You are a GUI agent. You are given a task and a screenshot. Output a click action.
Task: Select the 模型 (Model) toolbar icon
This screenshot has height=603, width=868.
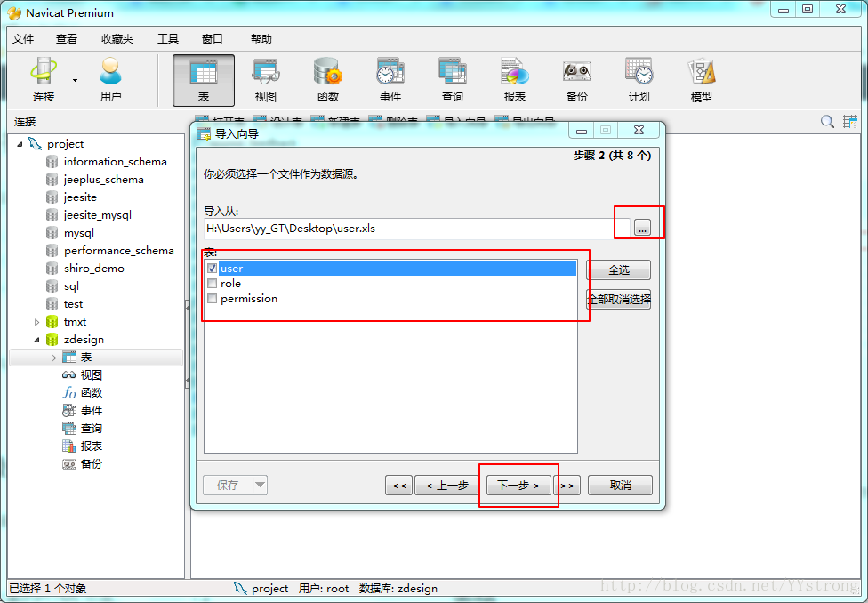tap(701, 80)
